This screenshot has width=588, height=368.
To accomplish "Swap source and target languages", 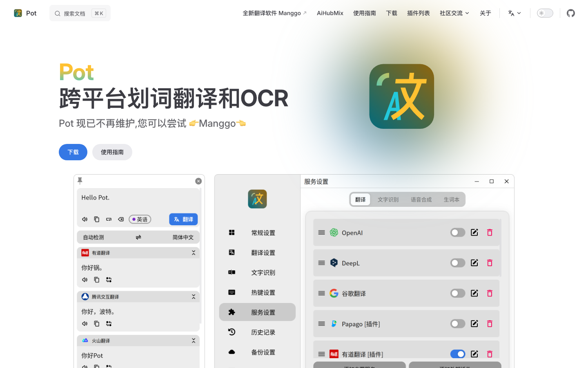I will pyautogui.click(x=138, y=237).
